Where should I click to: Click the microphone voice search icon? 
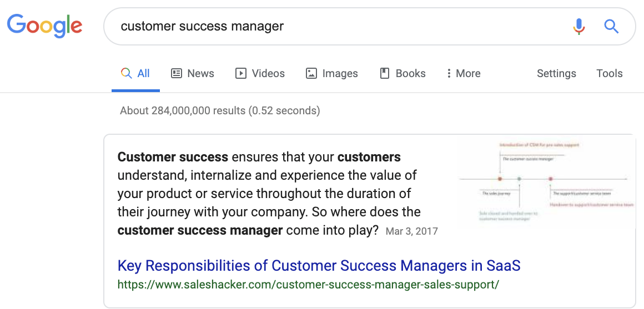coord(579,26)
